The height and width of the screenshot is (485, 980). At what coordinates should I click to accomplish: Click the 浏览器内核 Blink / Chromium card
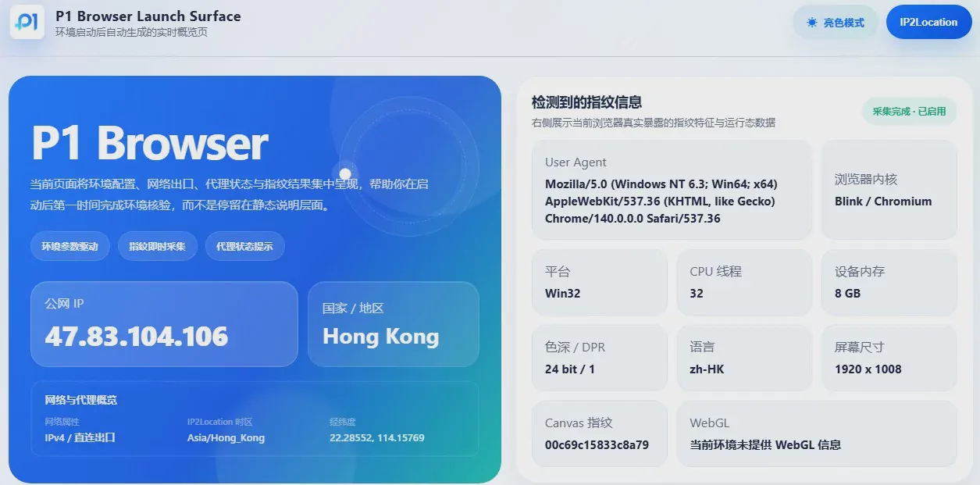889,190
